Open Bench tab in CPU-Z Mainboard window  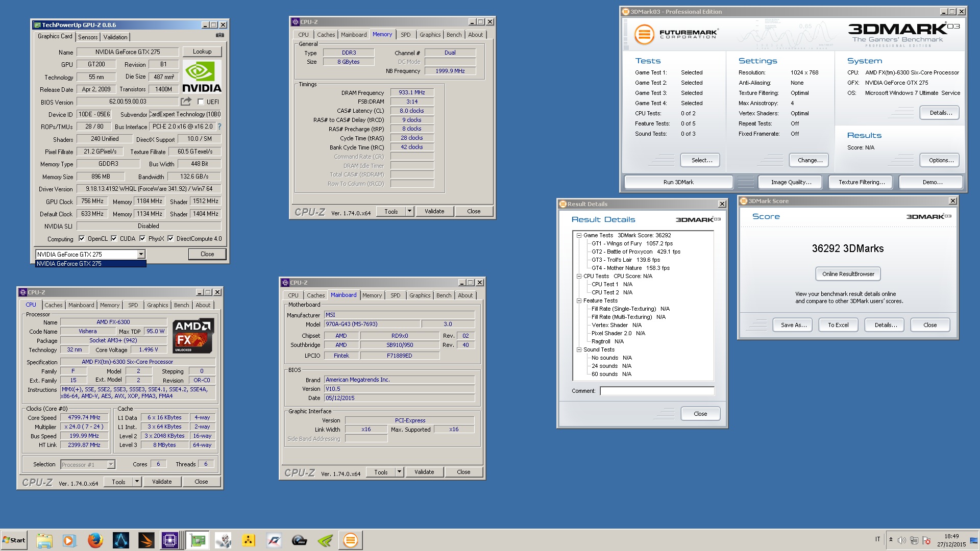444,295
